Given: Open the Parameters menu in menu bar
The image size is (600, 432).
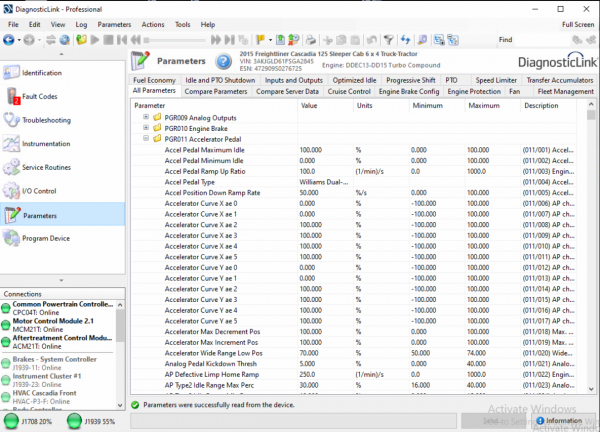Looking at the screenshot, I should point(114,23).
